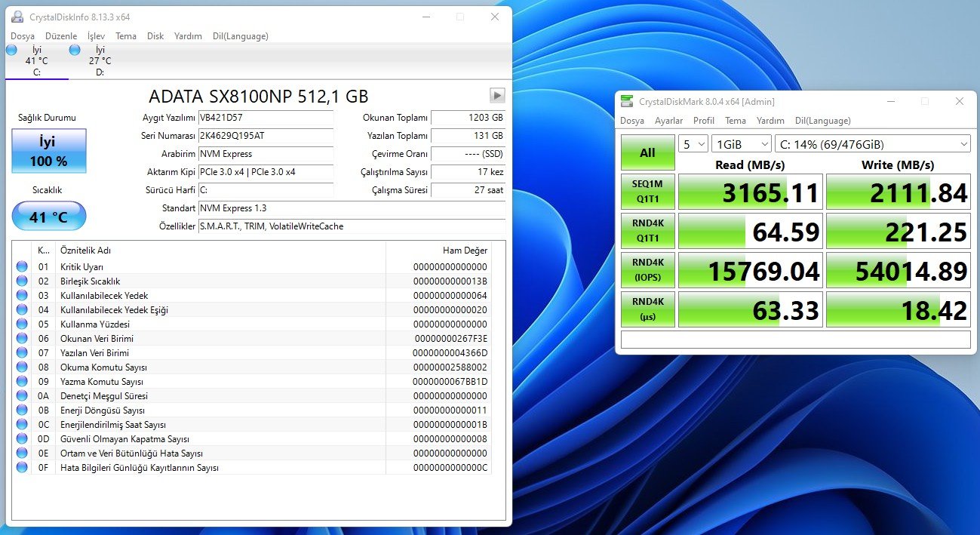The image size is (980, 535).
Task: Click status orb of attribute 0D Güvenli Olmayan Kapatma
Action: click(22, 438)
